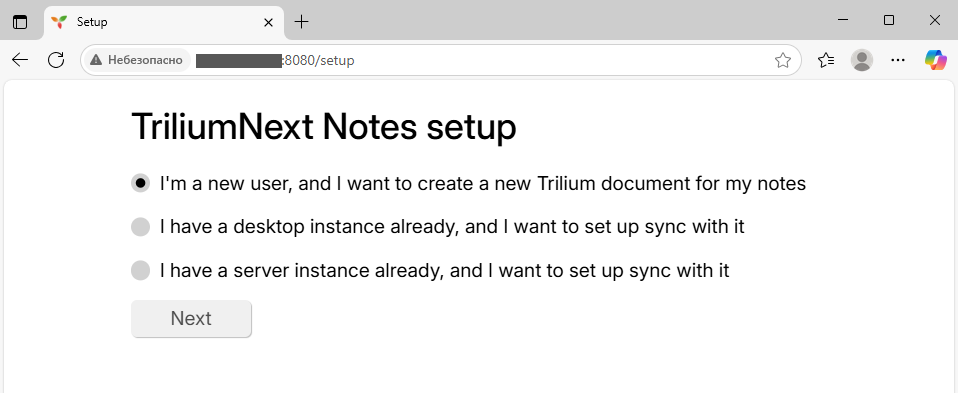
Task: Open a new tab with plus button
Action: 302,22
